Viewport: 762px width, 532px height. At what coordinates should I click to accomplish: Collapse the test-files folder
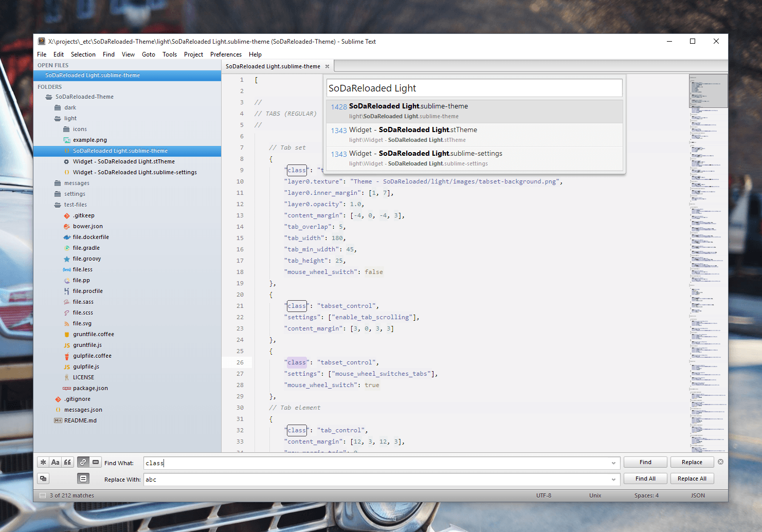click(x=58, y=205)
